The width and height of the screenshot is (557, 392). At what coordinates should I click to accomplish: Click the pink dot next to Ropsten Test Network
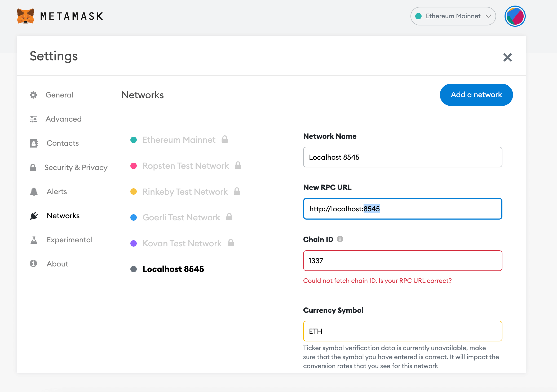point(134,166)
